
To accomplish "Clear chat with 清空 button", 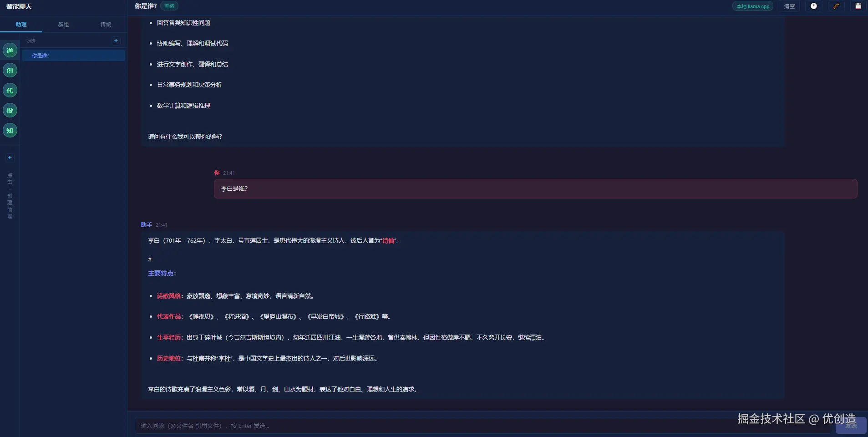I will 789,6.
